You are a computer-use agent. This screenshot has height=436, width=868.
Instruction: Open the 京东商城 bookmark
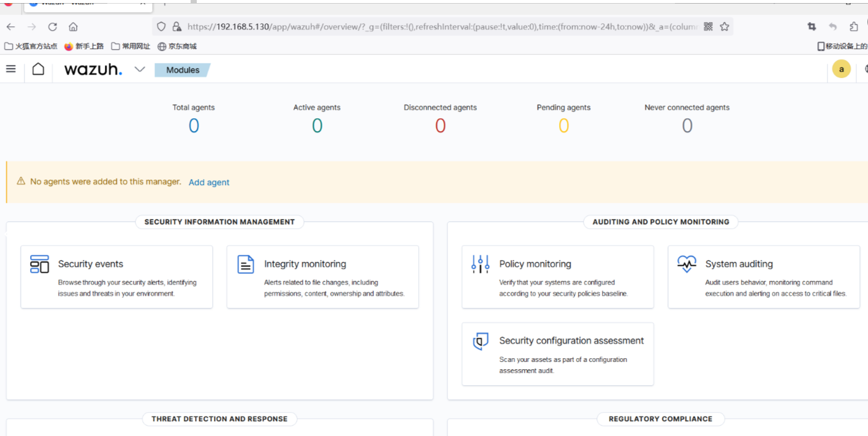click(177, 46)
